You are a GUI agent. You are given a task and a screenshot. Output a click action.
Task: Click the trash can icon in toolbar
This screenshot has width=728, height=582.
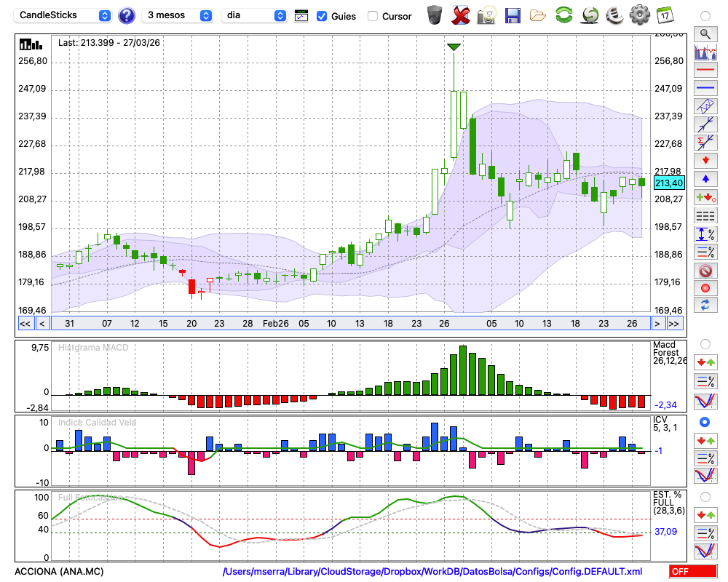pyautogui.click(x=435, y=15)
